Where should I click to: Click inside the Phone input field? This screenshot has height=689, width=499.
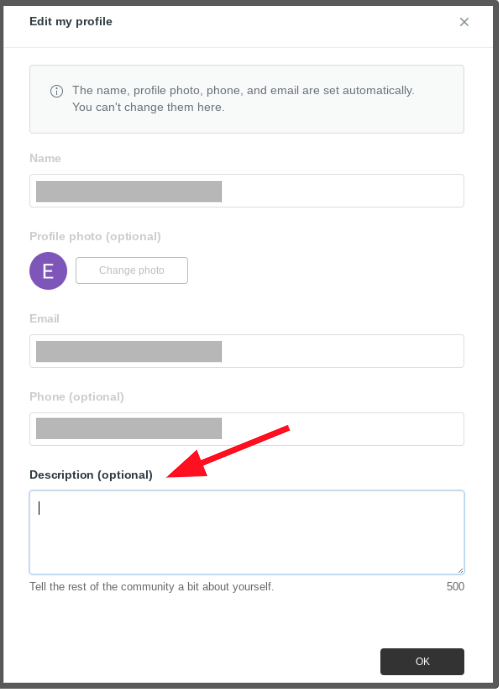246,429
